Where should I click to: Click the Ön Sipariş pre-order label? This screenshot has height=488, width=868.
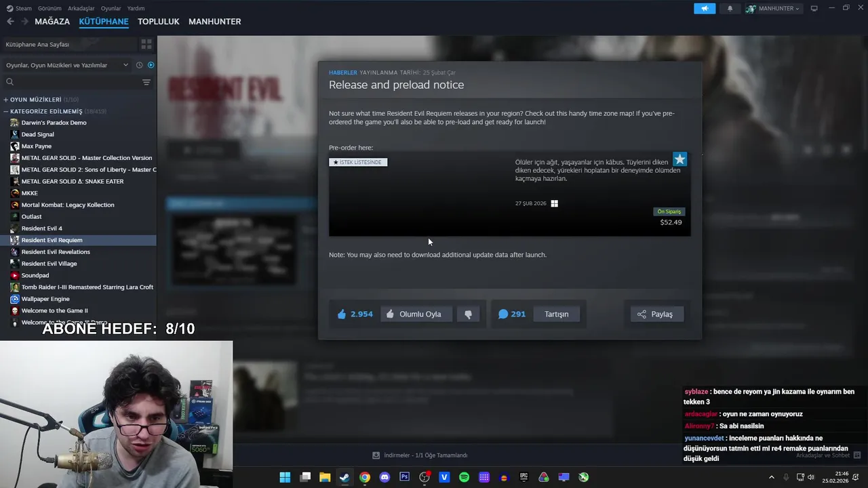[x=669, y=211]
